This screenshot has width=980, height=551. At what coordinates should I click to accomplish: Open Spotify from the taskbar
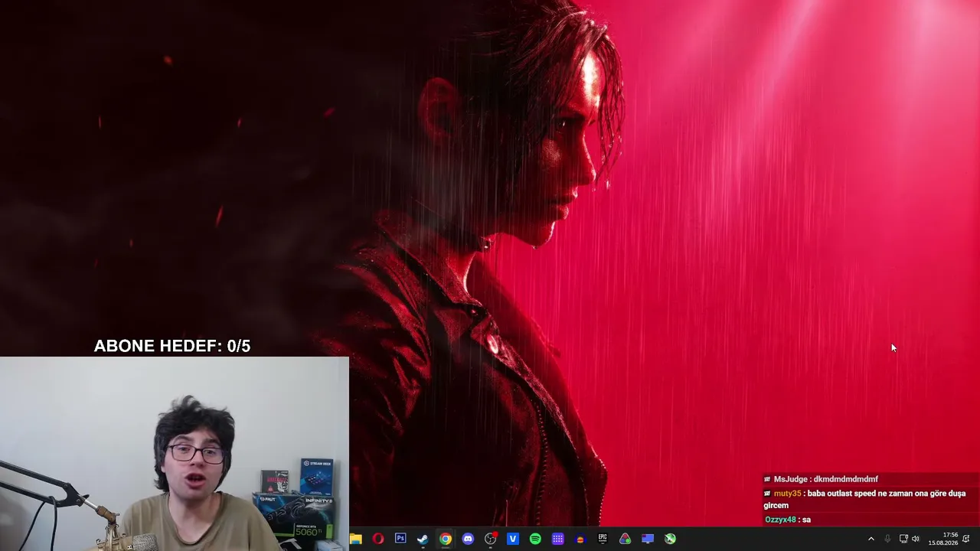point(535,539)
